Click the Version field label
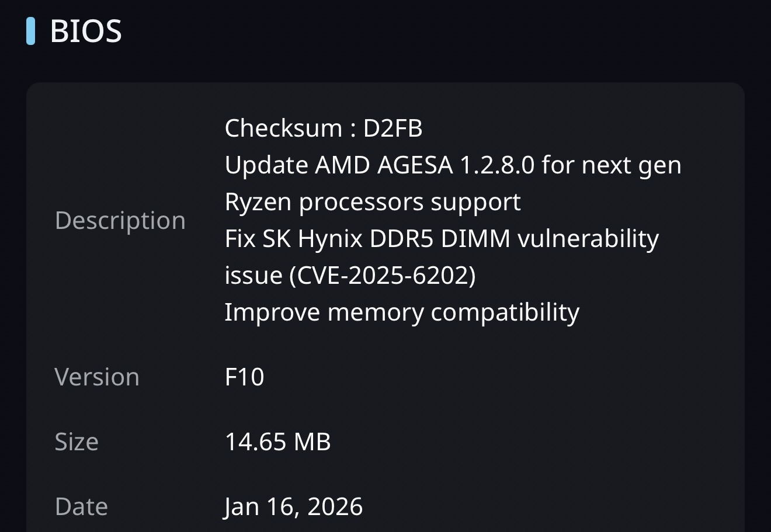 coord(97,377)
